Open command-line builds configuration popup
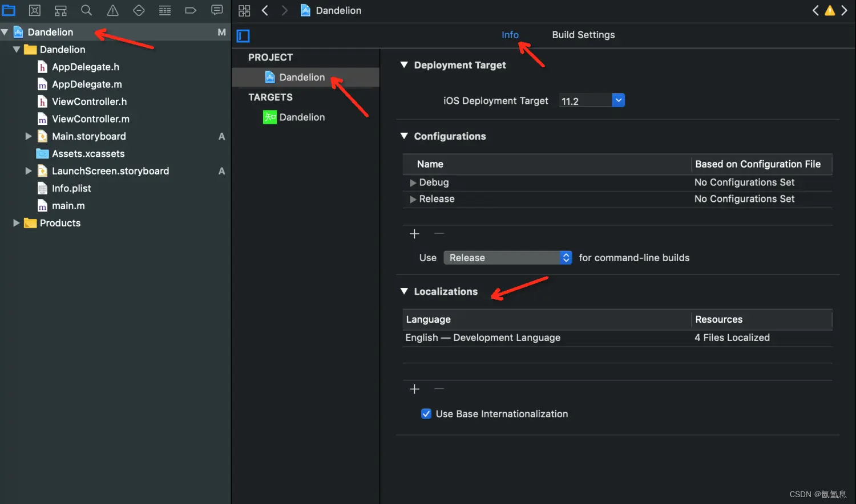Screen dimensions: 856x504 (x=508, y=258)
